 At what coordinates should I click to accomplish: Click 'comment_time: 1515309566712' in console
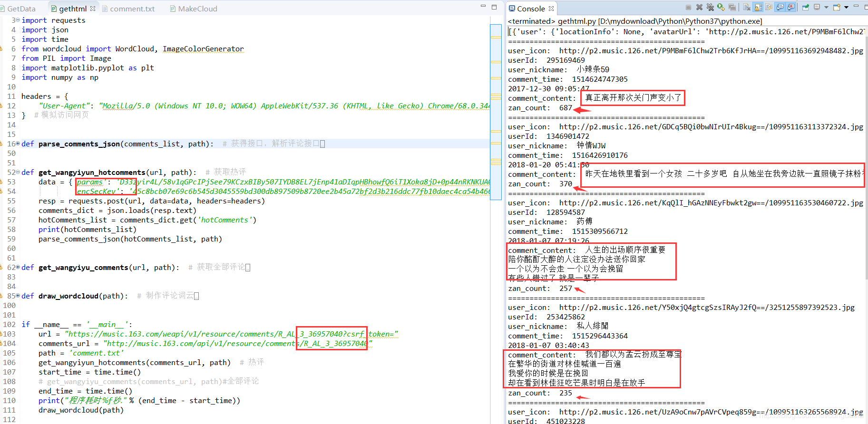(x=568, y=231)
